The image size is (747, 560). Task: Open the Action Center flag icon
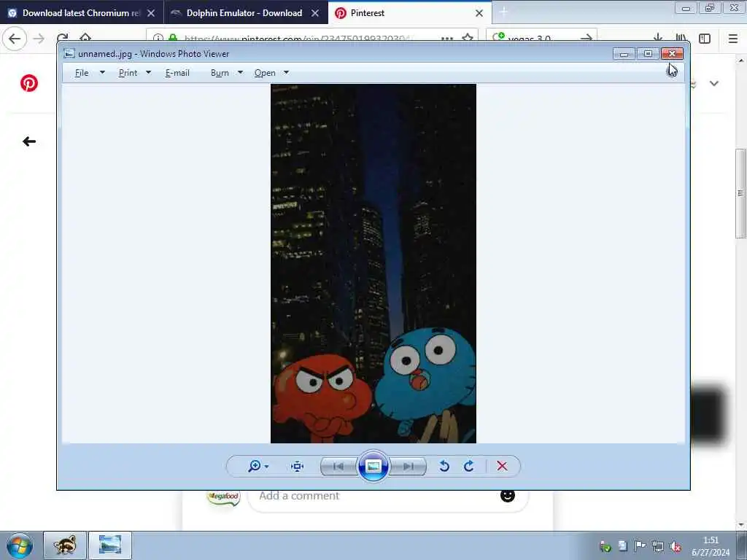[640, 546]
